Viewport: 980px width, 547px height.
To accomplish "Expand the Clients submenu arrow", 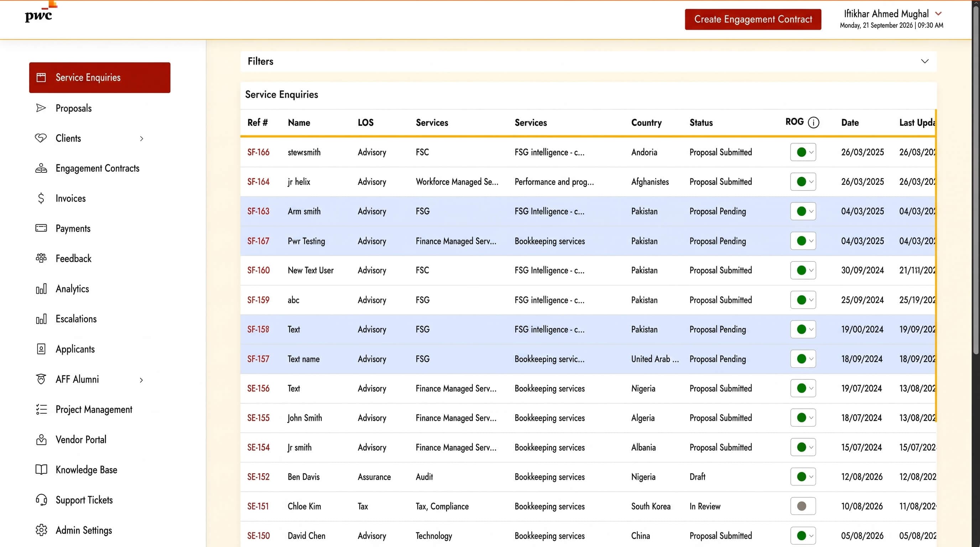I will pyautogui.click(x=141, y=139).
